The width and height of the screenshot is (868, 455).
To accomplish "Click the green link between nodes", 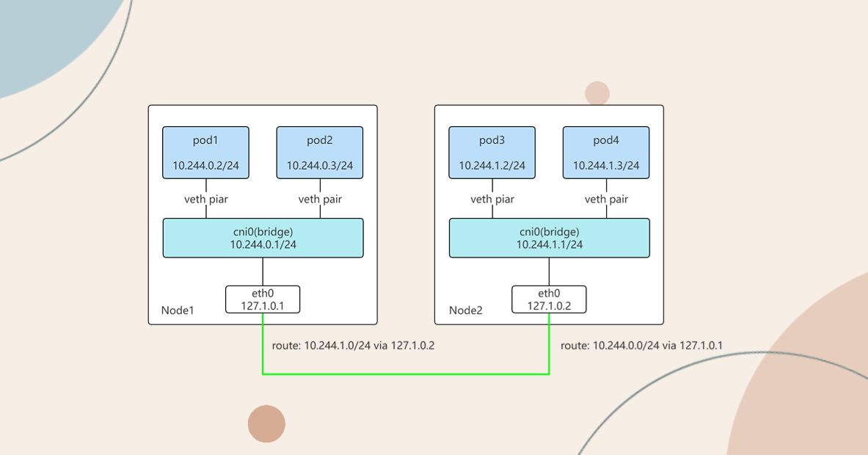I will coord(406,374).
